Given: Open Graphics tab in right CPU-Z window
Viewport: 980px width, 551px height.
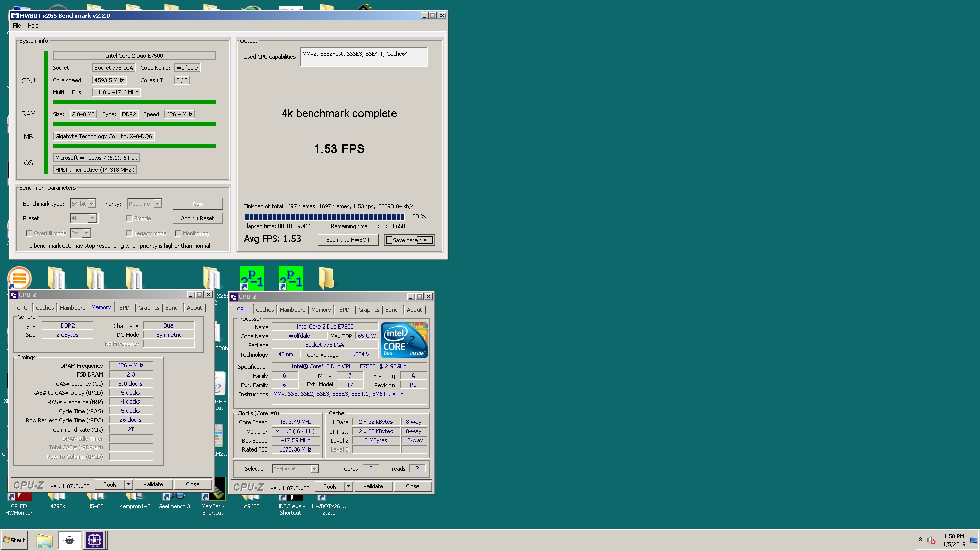Looking at the screenshot, I should (x=369, y=310).
